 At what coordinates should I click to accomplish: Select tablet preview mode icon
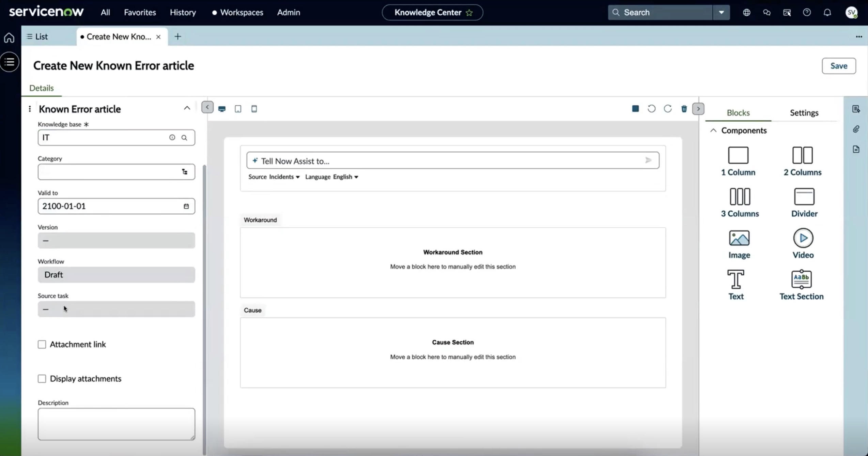click(238, 109)
